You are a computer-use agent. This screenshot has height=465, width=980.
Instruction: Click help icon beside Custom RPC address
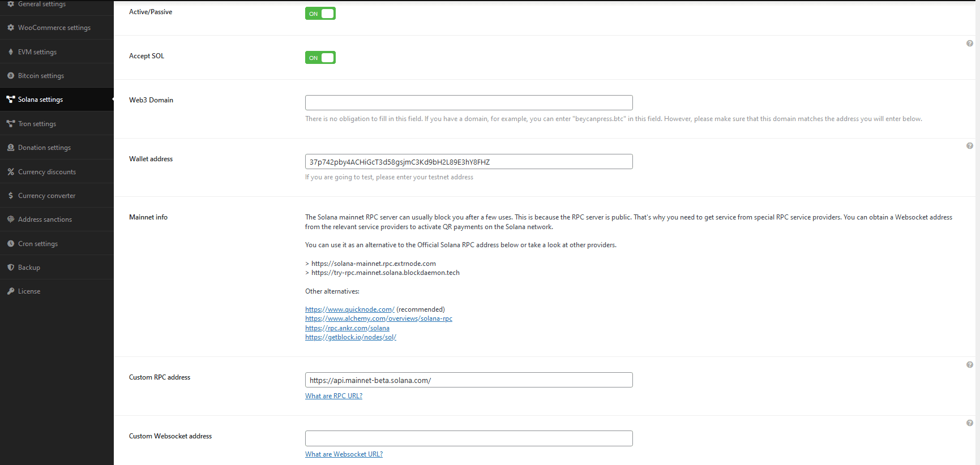click(970, 365)
